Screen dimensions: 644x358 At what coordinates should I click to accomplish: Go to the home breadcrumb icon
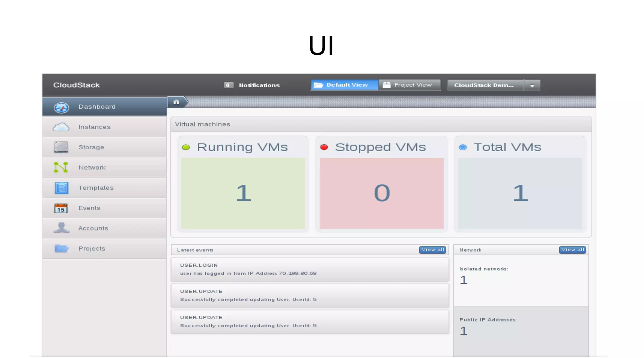tap(176, 102)
